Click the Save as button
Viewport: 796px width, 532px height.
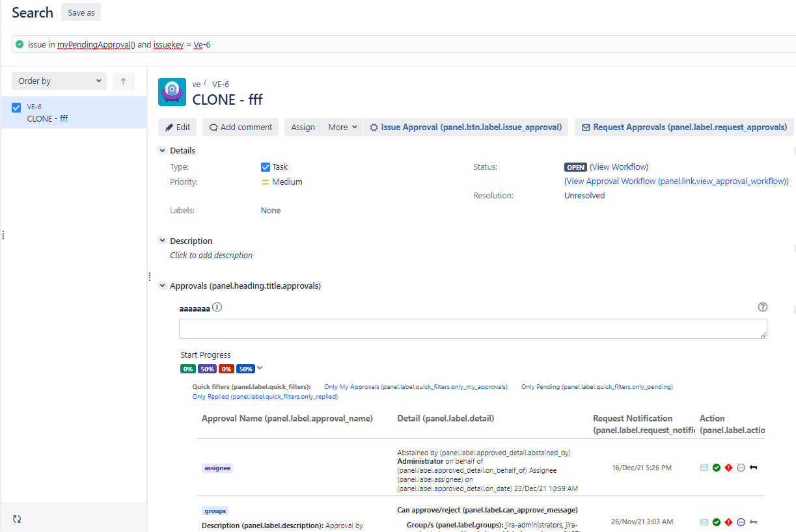coord(81,12)
